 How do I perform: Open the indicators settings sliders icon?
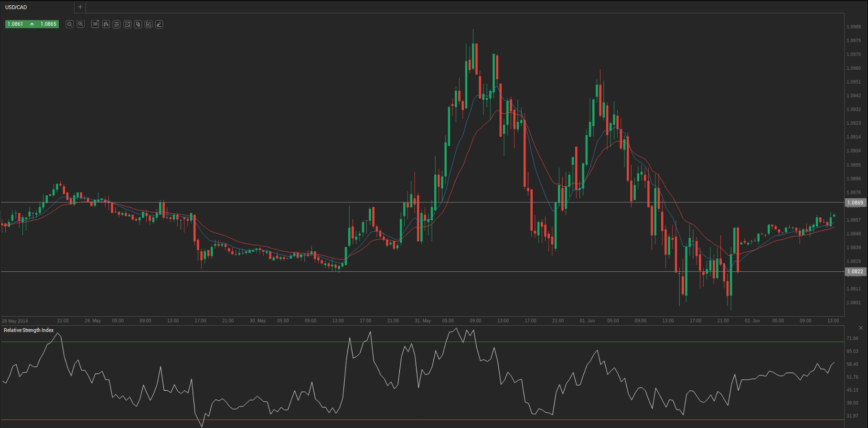point(117,24)
